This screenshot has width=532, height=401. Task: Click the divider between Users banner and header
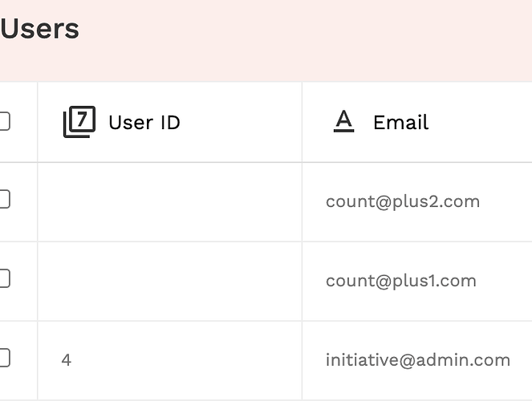point(266,81)
